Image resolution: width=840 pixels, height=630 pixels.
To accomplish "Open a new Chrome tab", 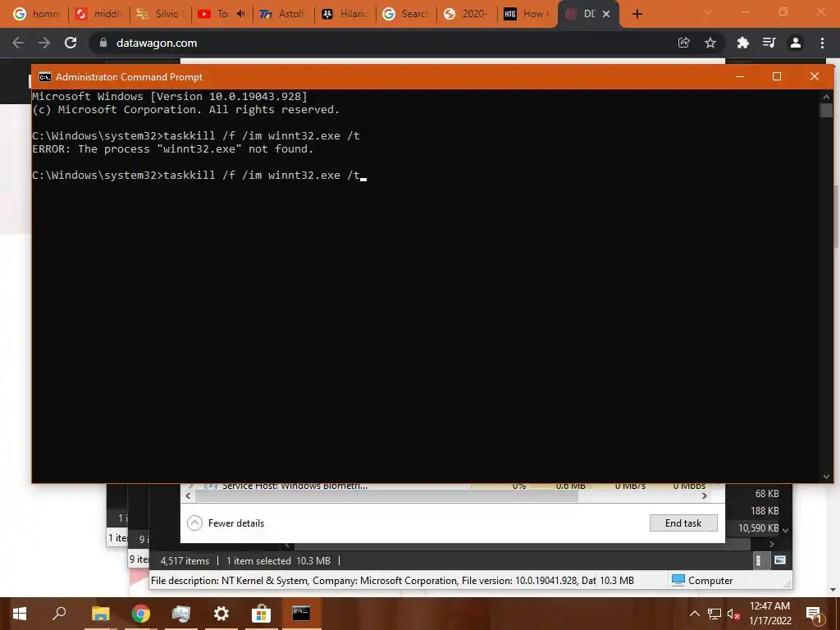I will (x=637, y=14).
